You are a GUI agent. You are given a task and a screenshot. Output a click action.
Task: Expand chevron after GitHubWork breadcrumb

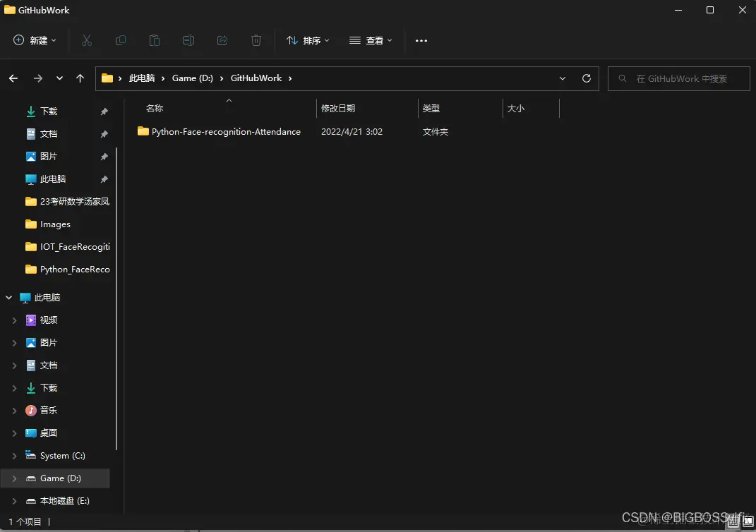290,78
